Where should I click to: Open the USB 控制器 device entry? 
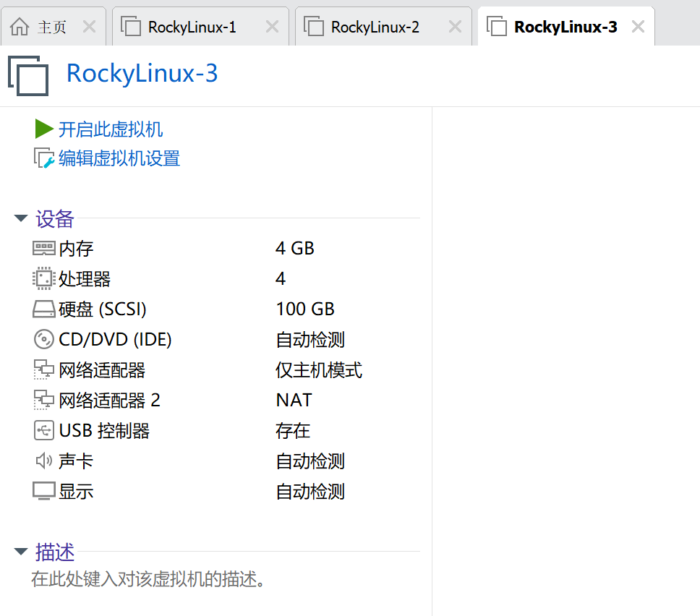point(104,431)
